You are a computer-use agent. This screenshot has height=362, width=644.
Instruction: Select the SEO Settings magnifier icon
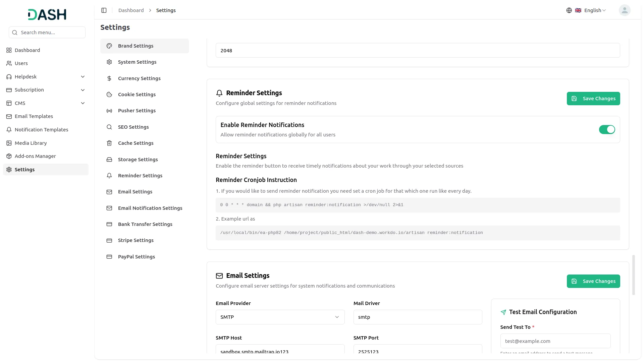pos(109,127)
